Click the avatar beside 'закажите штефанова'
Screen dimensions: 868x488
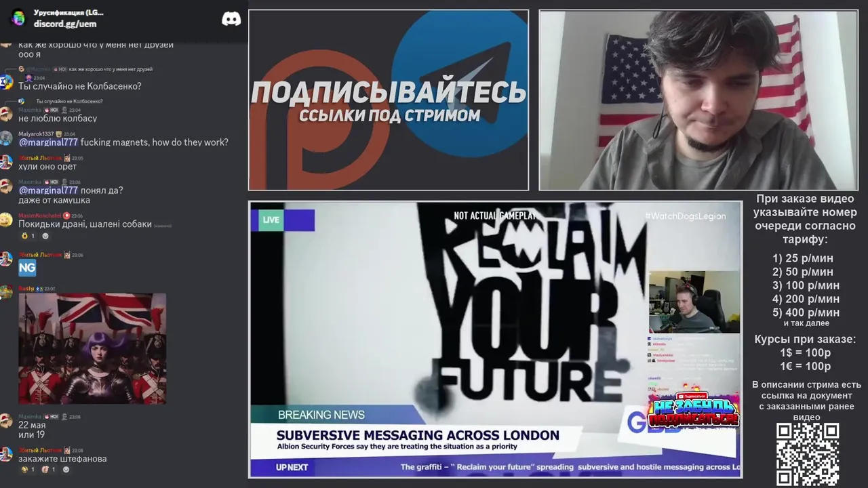click(x=6, y=454)
